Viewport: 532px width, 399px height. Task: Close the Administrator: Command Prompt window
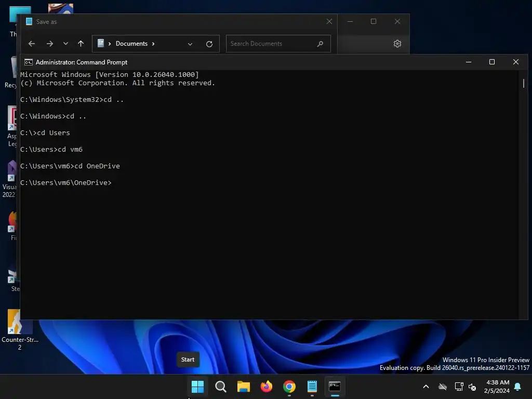tap(516, 62)
